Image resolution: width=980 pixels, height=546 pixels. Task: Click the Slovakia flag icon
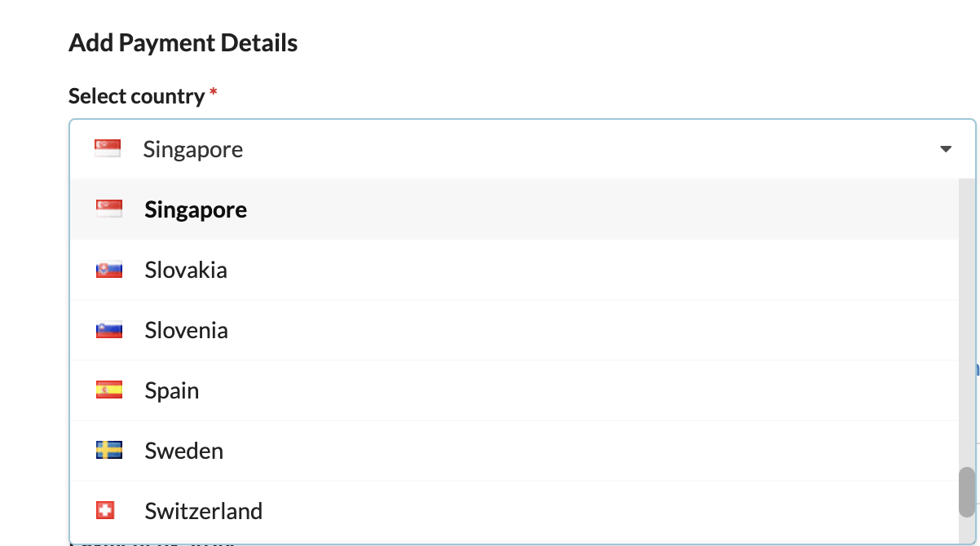[x=109, y=270]
